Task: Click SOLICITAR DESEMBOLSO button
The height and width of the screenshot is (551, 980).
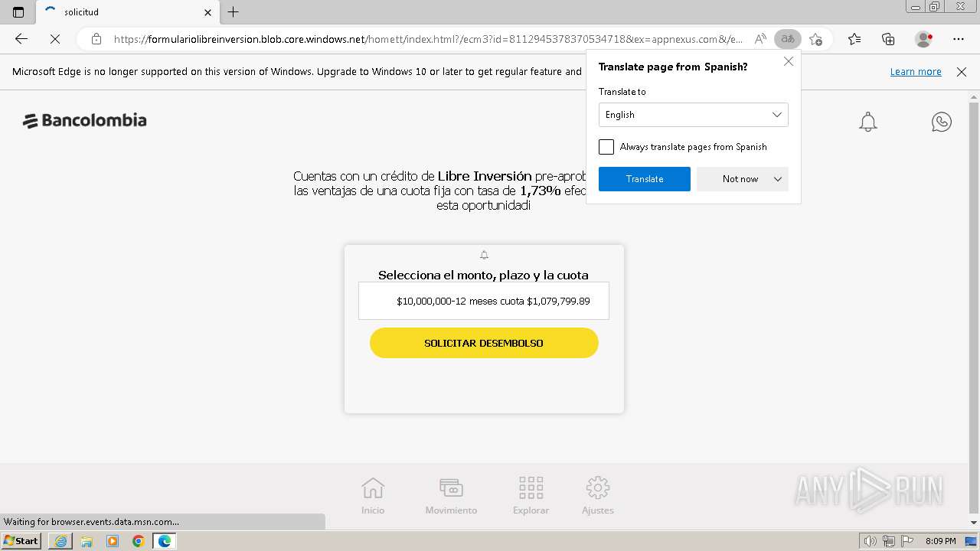Action: [x=484, y=343]
